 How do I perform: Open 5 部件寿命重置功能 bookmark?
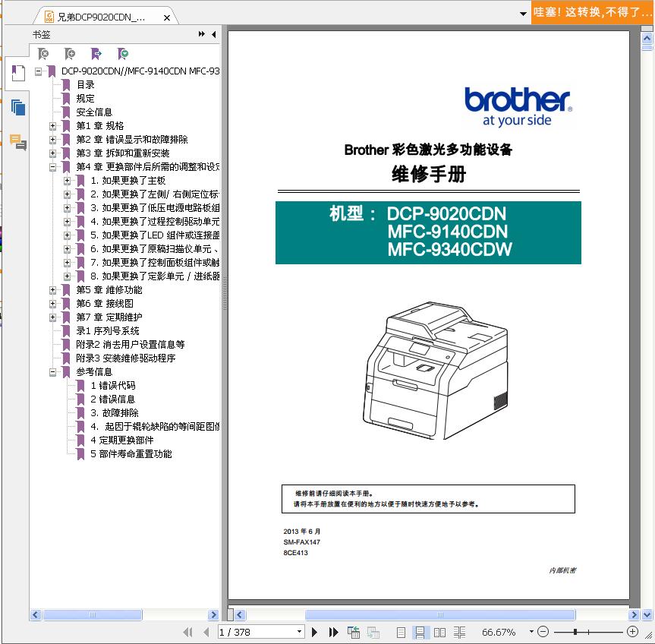pyautogui.click(x=131, y=454)
